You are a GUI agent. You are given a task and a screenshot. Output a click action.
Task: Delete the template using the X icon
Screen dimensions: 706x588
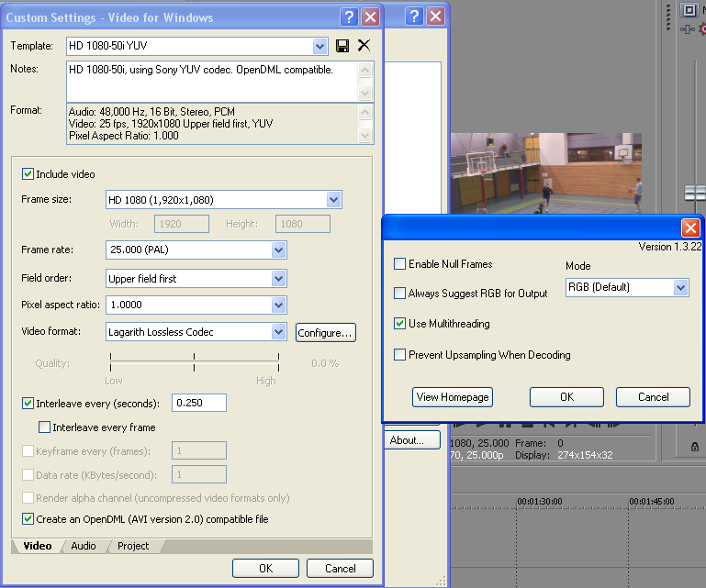click(364, 46)
